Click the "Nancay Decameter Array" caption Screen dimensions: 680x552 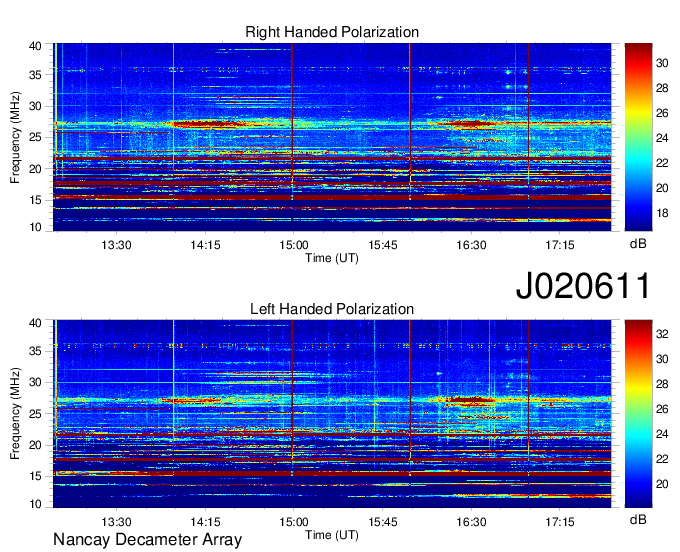click(x=147, y=540)
